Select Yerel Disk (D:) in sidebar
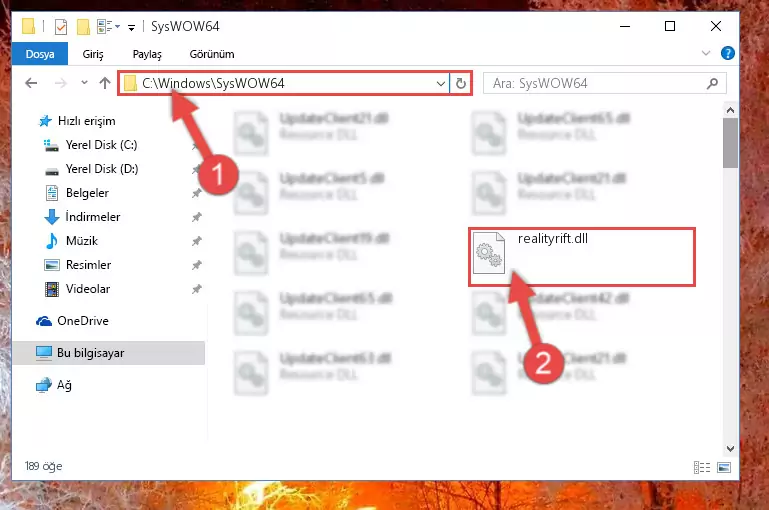Viewport: 769px width, 510px height. coord(102,169)
